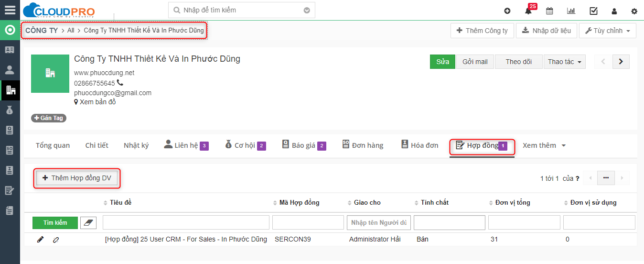Click the Giao cho filter input
The width and height of the screenshot is (644, 264).
click(x=379, y=222)
